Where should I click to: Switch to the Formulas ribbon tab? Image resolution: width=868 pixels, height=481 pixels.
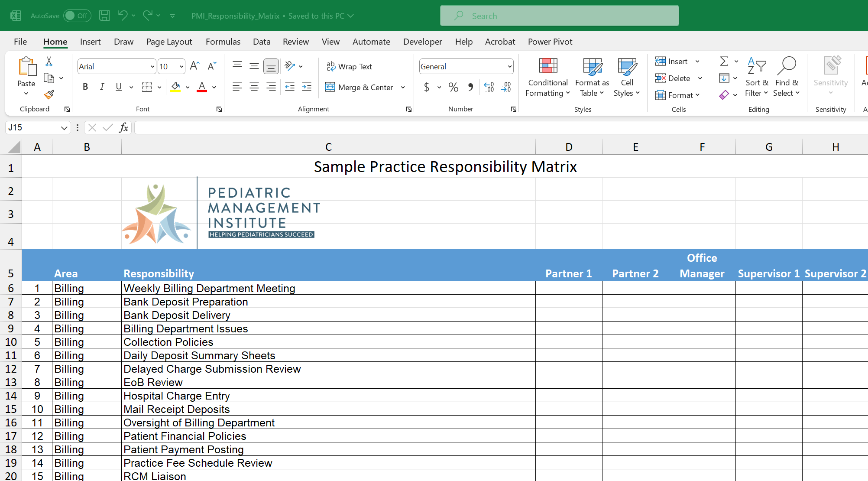(223, 42)
